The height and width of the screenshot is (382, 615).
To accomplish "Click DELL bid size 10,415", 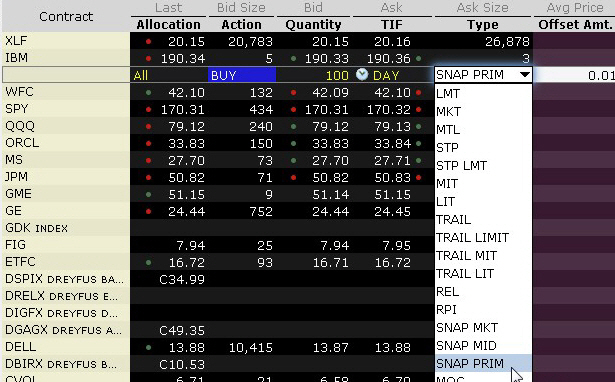I will click(x=251, y=347).
